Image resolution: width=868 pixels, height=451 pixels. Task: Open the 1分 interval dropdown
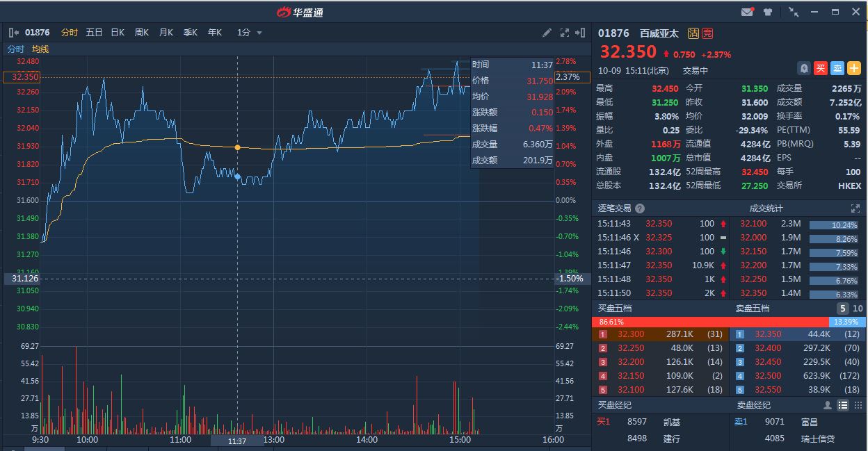click(x=249, y=33)
